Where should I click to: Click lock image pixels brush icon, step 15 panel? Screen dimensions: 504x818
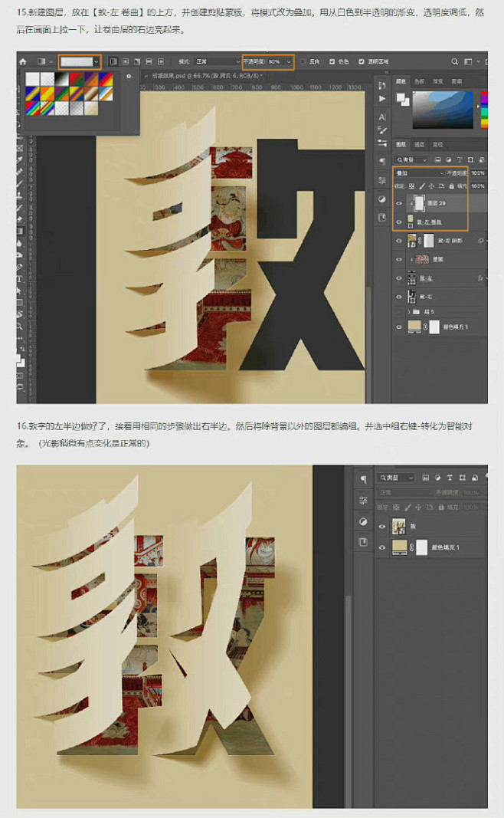click(x=422, y=186)
